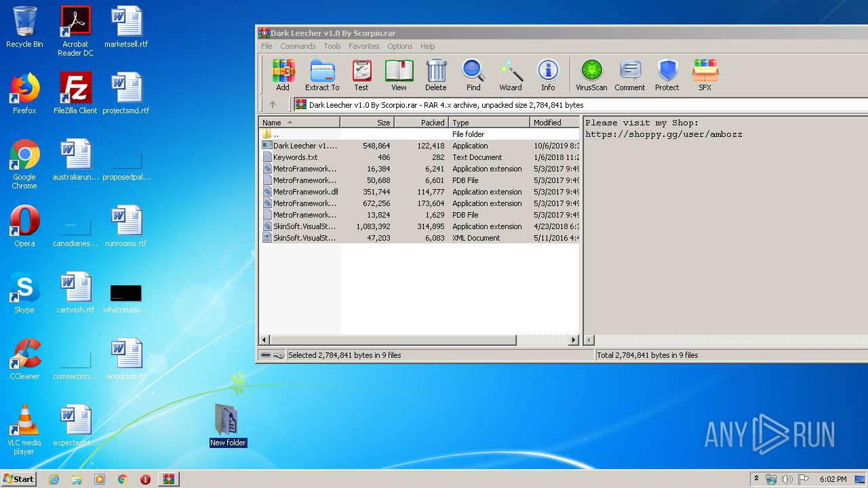Open the File menu
This screenshot has height=488, width=868.
tap(267, 46)
